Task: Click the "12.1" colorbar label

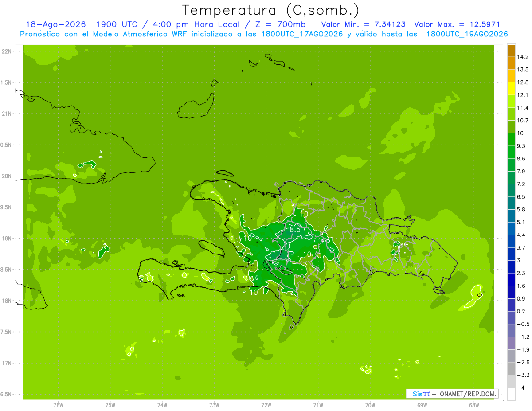Action: [x=523, y=95]
